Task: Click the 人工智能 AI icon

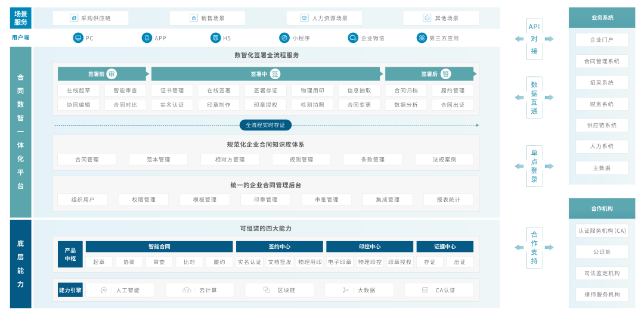Action: click(104, 290)
